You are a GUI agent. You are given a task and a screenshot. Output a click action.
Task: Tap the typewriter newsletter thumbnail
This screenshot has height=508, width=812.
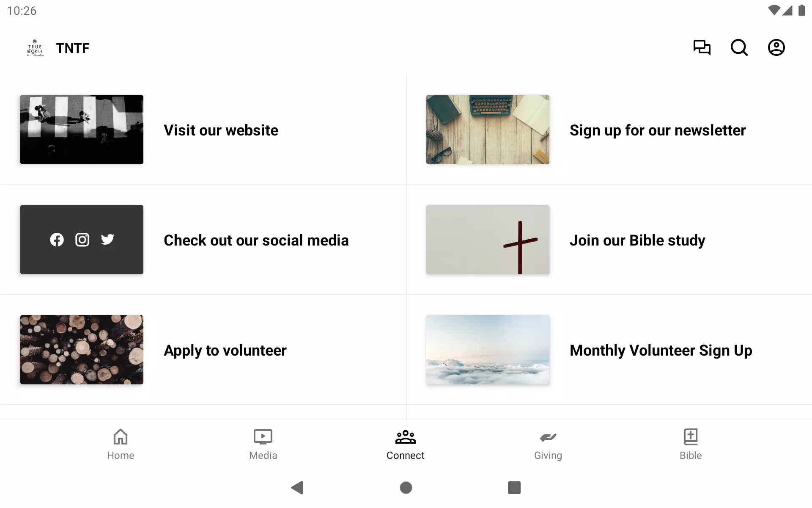(488, 130)
